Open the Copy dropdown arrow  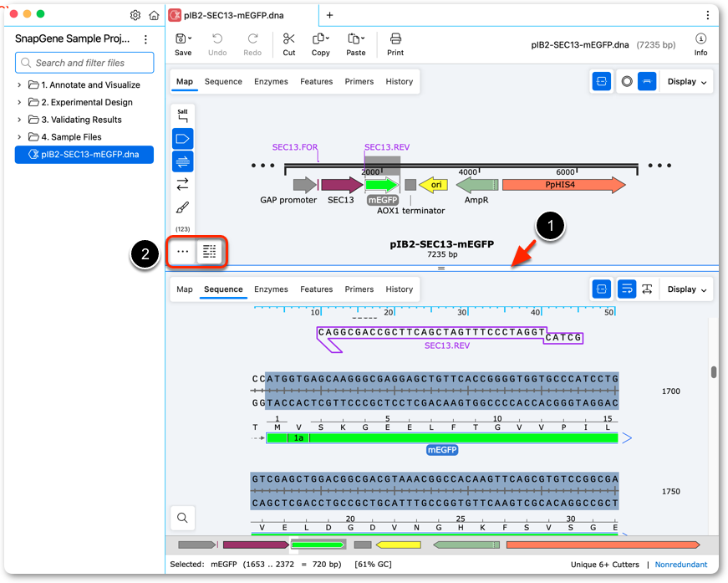coord(328,38)
